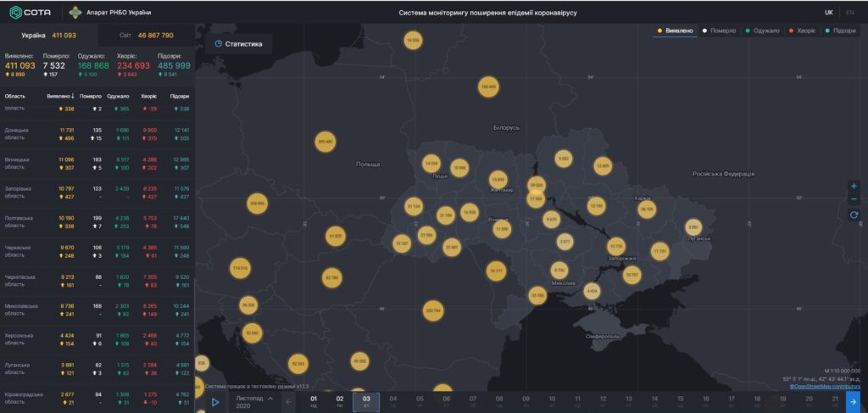
Task: Click the Кіровоградська область row name
Action: pos(23,398)
